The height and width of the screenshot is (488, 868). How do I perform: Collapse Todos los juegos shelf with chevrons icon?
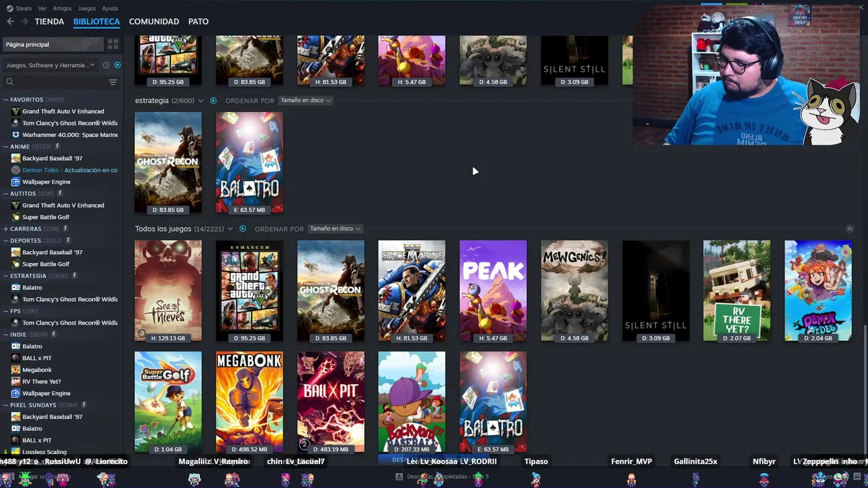tap(850, 228)
